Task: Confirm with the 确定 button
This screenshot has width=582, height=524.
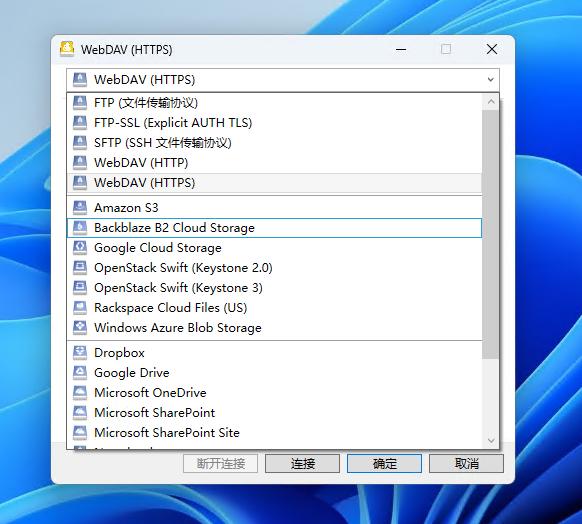Action: click(384, 464)
